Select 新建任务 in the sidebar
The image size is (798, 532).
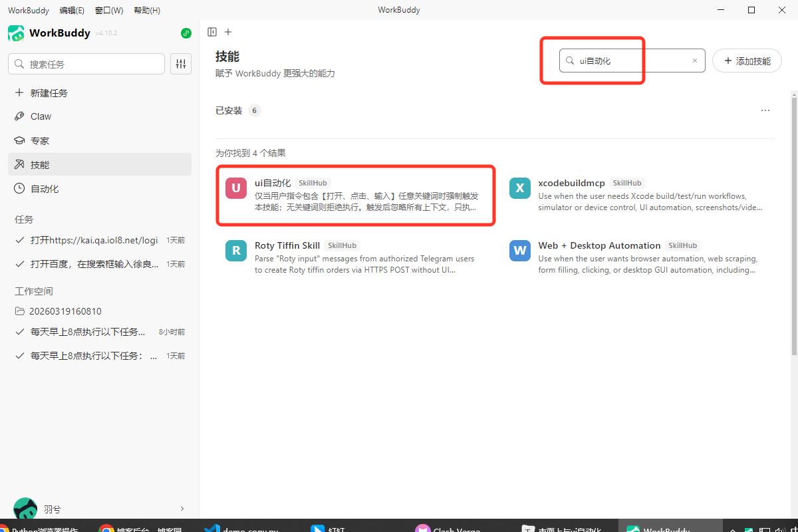pyautogui.click(x=100, y=93)
